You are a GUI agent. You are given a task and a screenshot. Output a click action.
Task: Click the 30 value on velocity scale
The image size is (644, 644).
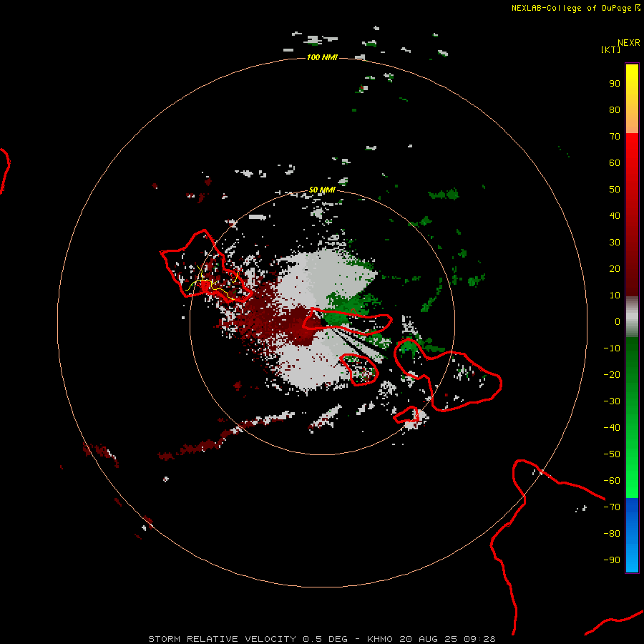[615, 243]
